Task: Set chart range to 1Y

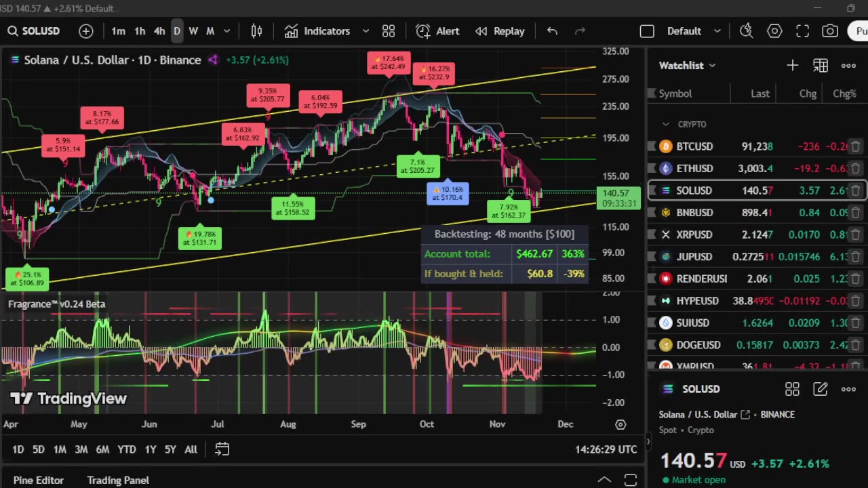Action: pos(151,449)
